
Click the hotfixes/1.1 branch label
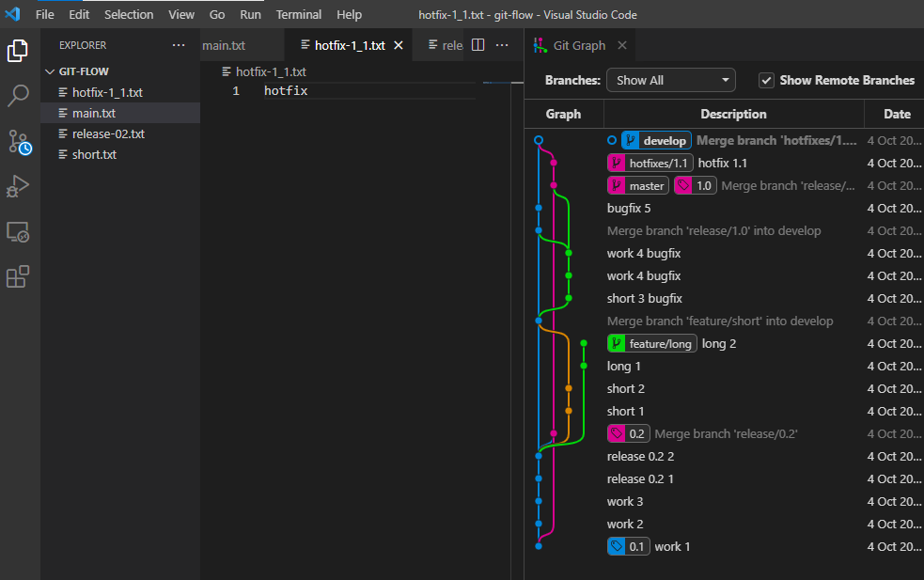click(x=650, y=163)
